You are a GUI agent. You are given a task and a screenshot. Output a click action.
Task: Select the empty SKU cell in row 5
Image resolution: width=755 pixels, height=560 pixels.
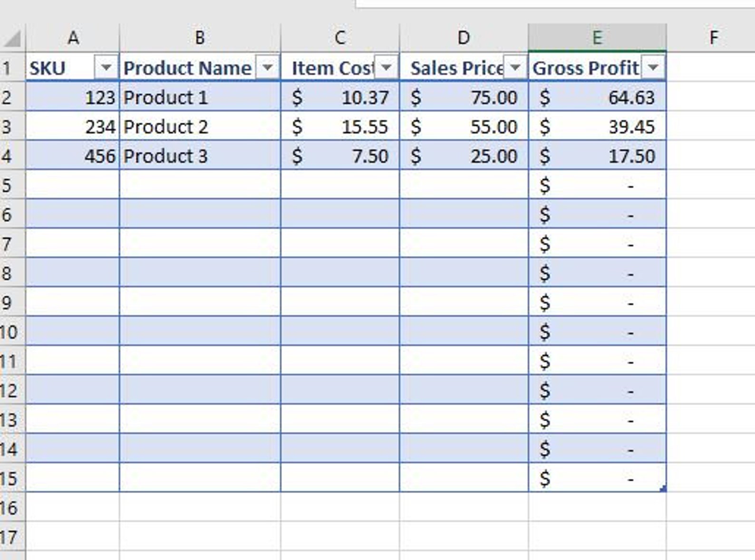click(x=72, y=185)
